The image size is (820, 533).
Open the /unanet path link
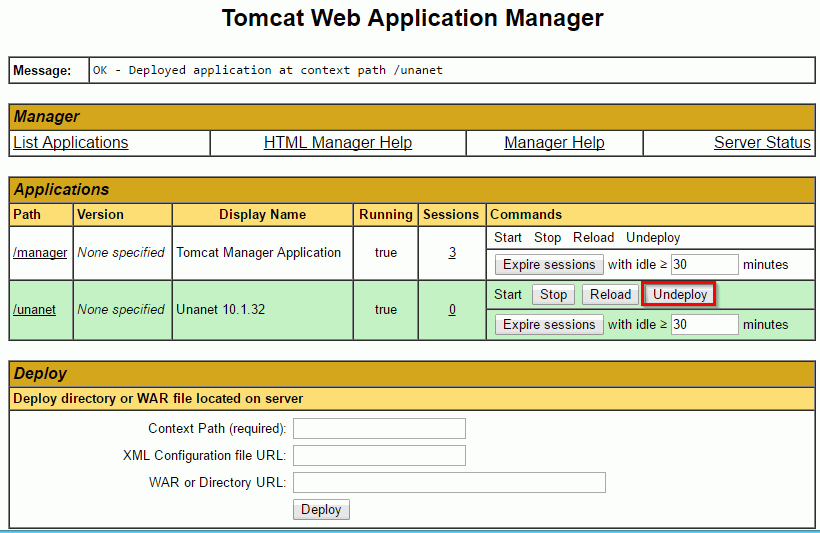click(x=34, y=310)
